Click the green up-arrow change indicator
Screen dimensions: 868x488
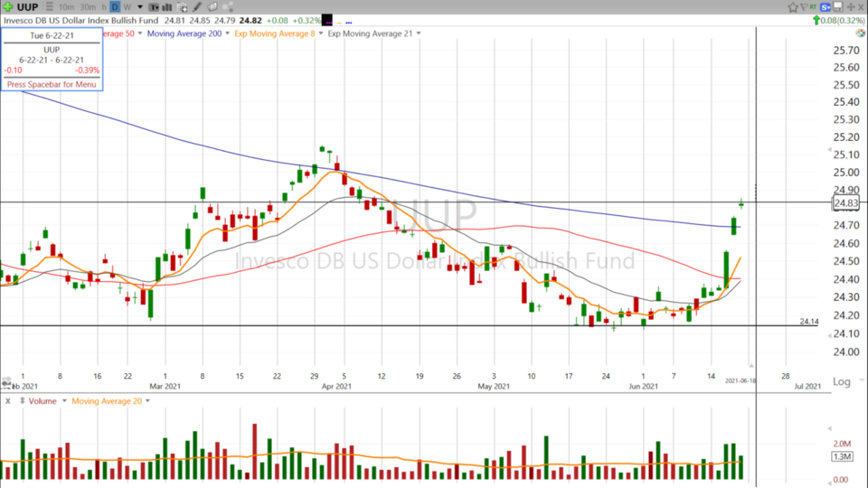(816, 21)
